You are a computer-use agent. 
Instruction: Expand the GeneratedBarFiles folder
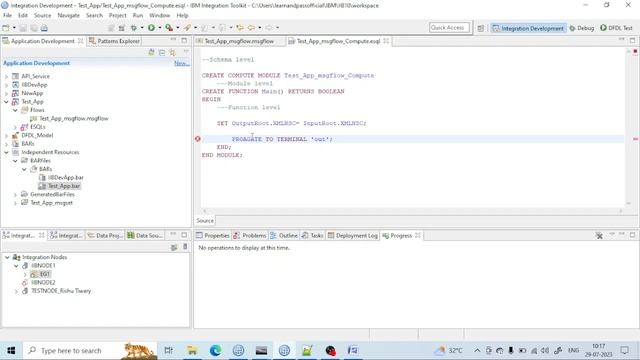(15, 194)
